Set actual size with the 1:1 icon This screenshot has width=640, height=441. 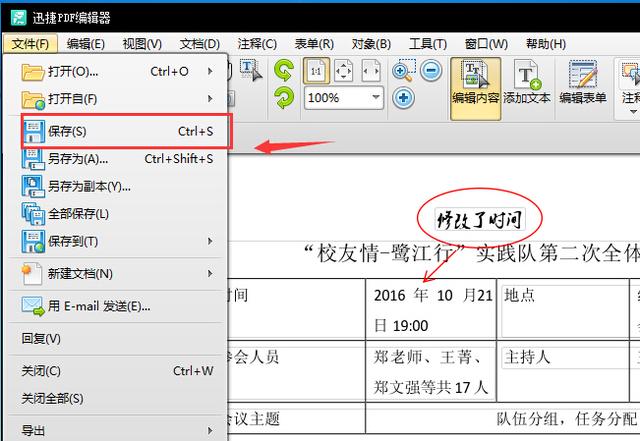(316, 71)
